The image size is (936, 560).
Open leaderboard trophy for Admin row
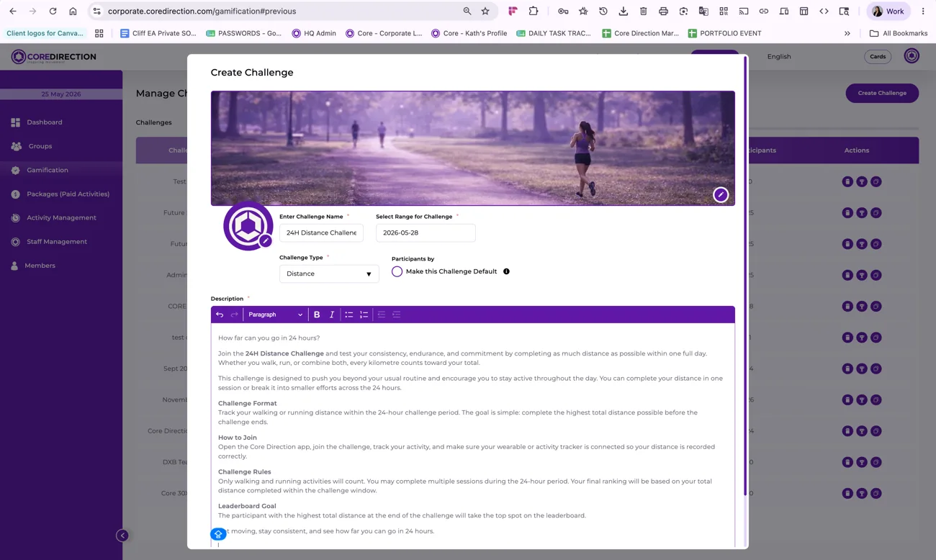(x=862, y=275)
